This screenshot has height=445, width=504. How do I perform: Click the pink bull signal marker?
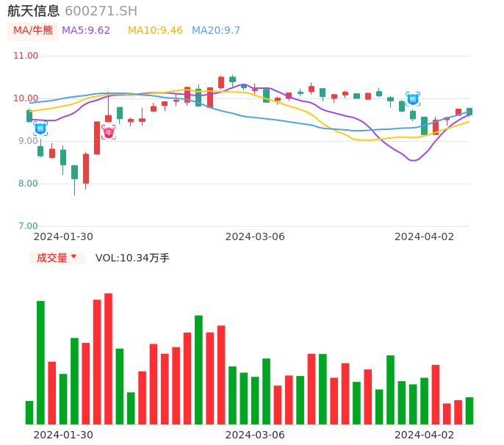tap(109, 132)
